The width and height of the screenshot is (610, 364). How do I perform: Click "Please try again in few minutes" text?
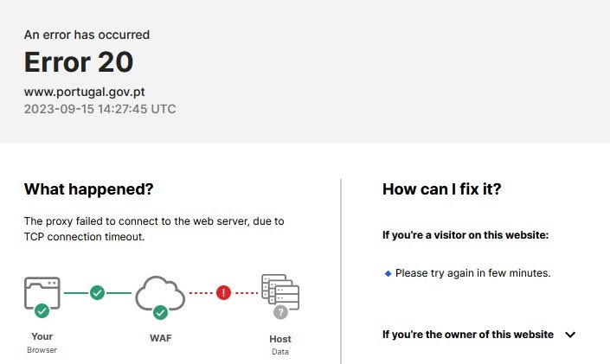point(472,273)
